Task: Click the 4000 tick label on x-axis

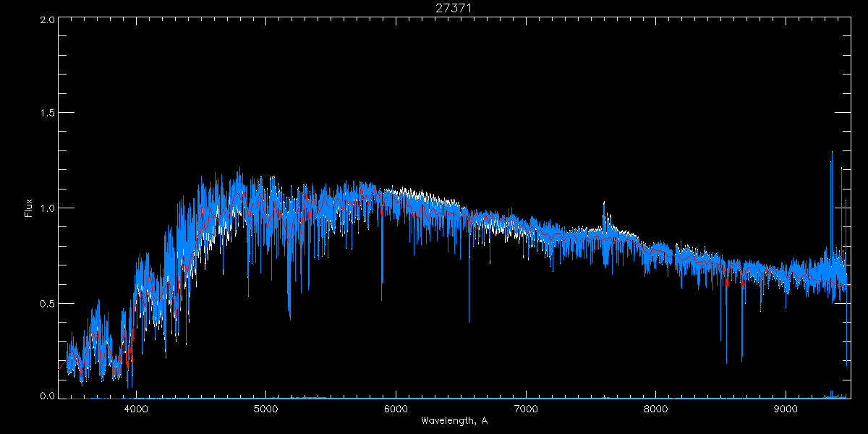Action: (x=135, y=407)
